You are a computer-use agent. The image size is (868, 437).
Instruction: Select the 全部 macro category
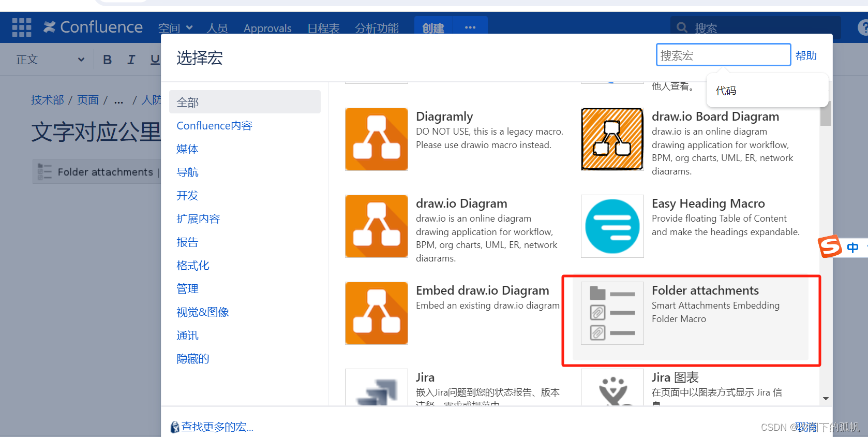click(245, 102)
